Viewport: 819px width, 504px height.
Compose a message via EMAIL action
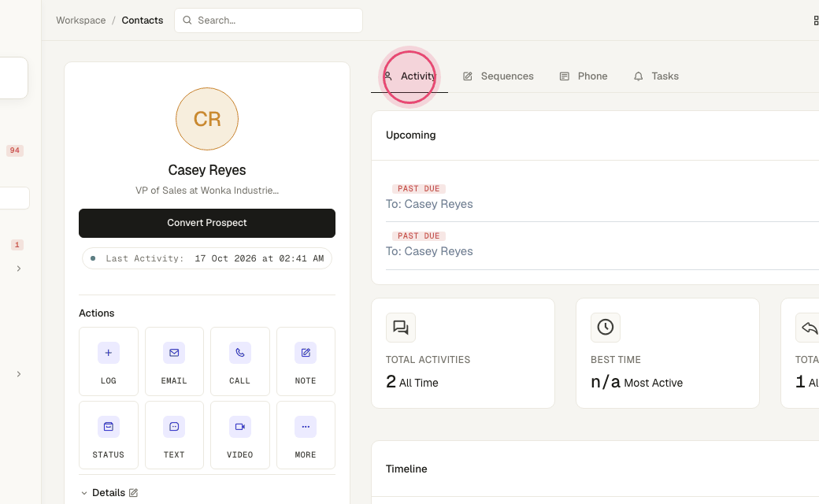click(x=174, y=361)
